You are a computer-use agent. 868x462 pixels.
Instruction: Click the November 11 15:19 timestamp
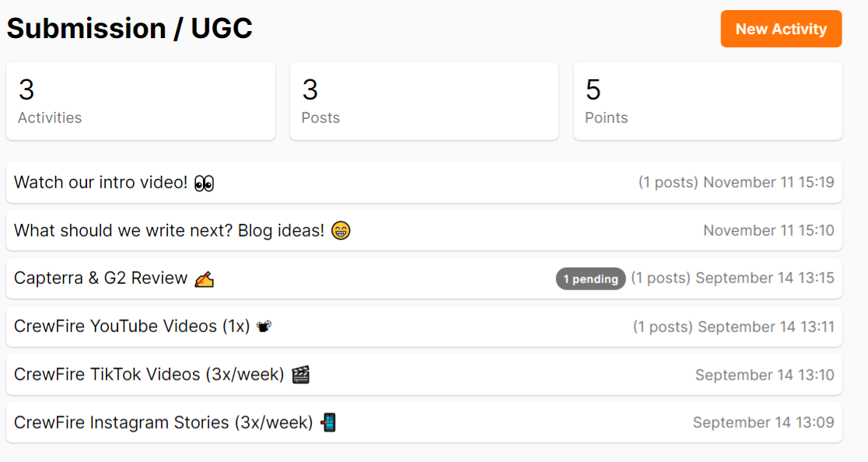pyautogui.click(x=768, y=183)
